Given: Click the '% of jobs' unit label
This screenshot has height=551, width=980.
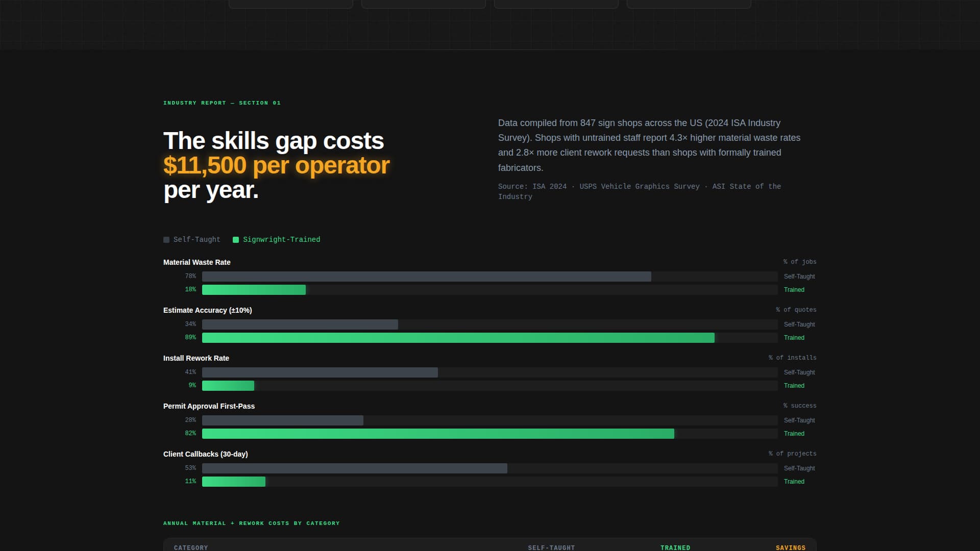Looking at the screenshot, I should pyautogui.click(x=800, y=262).
